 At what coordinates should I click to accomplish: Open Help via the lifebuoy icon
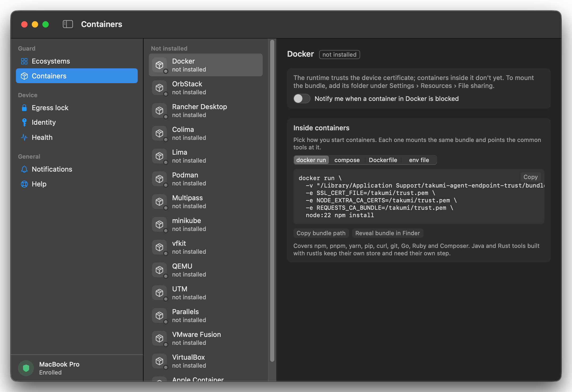coord(24,184)
